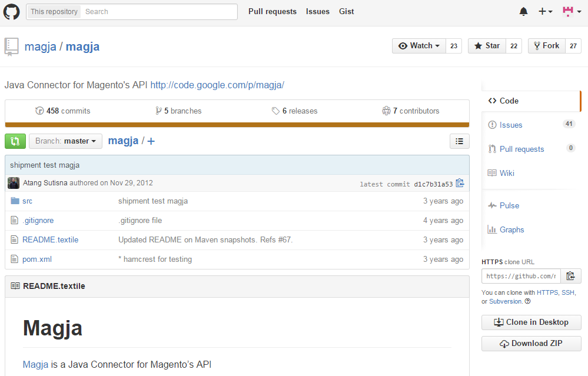Open the code.google.com/p/magja link
Screen dimensions: 588x376
tap(217, 85)
